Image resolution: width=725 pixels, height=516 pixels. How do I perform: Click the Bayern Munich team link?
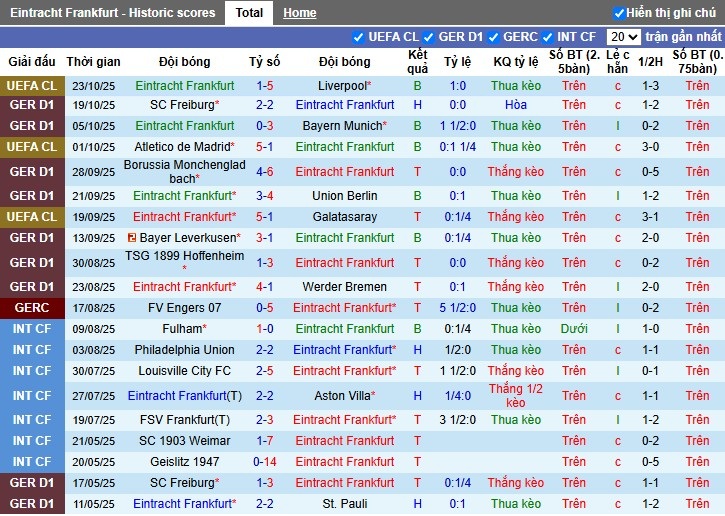coord(342,126)
